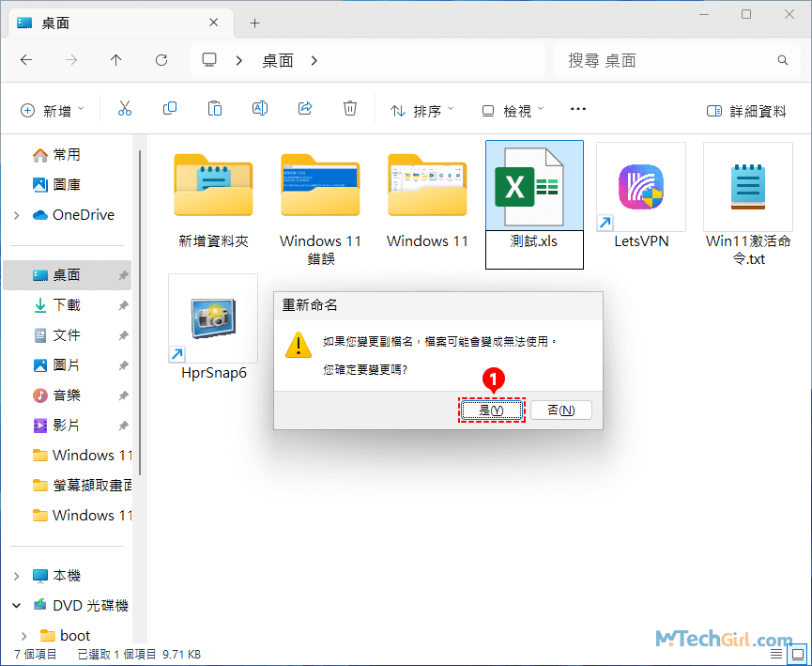Open the ... see-more menu
The height and width of the screenshot is (666, 812).
[577, 109]
